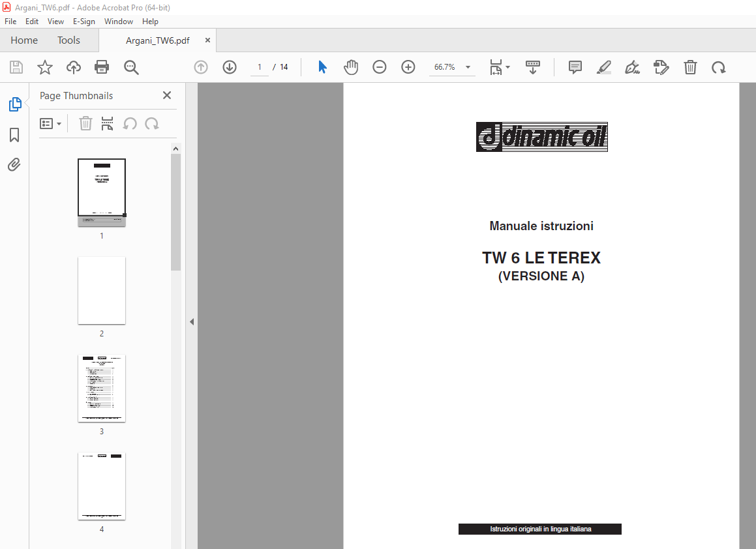Click 'Istruzioni originali in lingua italiana' banner

click(x=540, y=529)
